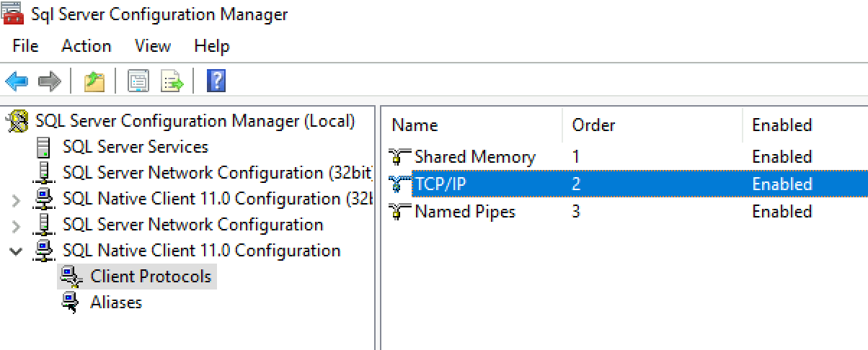This screenshot has width=868, height=350.
Task: Open the Help menu
Action: coord(211,46)
